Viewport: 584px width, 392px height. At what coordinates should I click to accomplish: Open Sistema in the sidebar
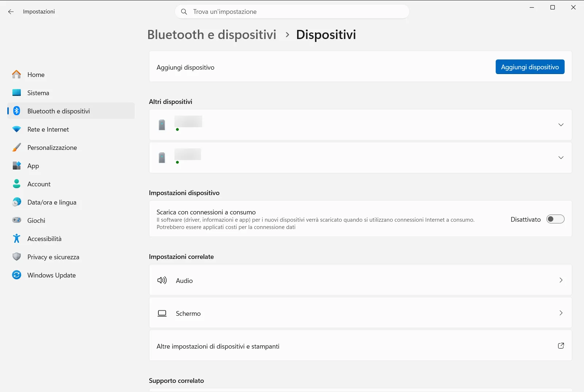pos(71,93)
